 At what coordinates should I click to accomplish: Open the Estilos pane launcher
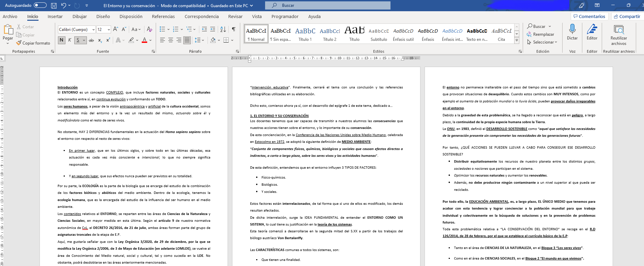pos(520,51)
